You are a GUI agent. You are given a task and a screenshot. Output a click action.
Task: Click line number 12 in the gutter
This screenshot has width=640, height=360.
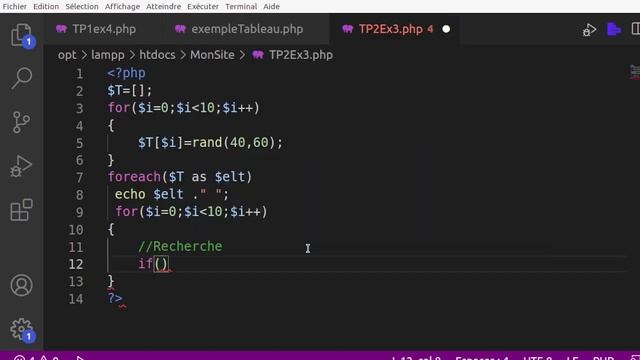76,264
